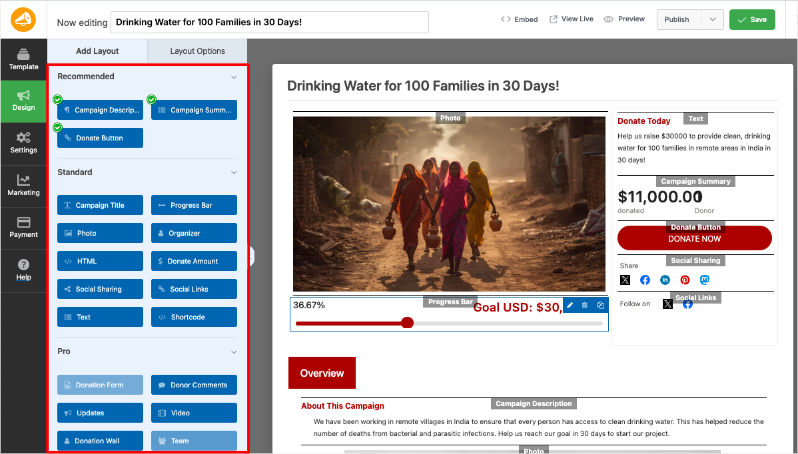Click the green Save button
Viewport: 798px width, 454px height.
coord(752,19)
